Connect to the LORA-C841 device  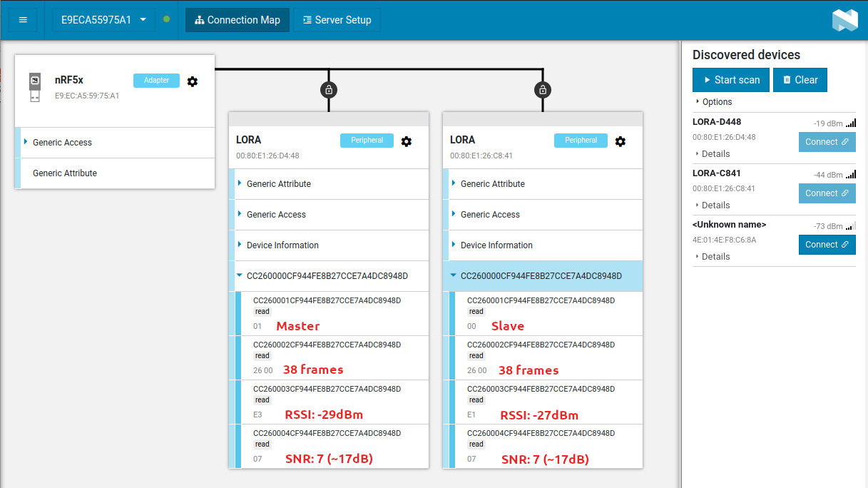click(x=827, y=193)
